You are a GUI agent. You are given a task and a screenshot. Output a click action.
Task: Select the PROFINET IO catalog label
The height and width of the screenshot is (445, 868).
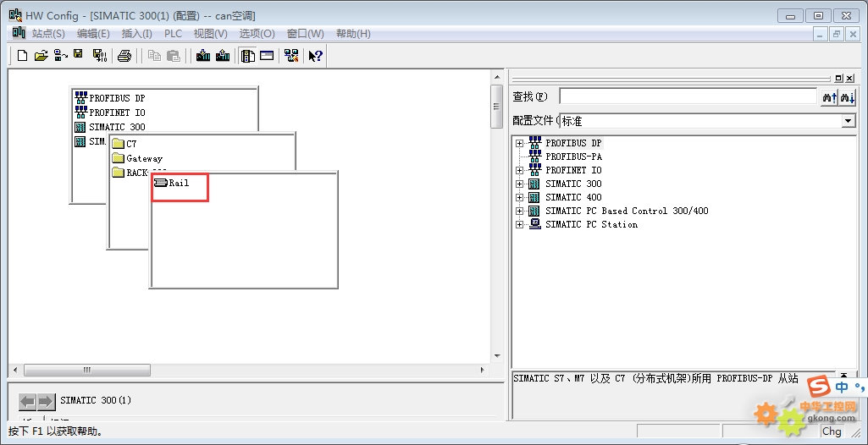(573, 170)
